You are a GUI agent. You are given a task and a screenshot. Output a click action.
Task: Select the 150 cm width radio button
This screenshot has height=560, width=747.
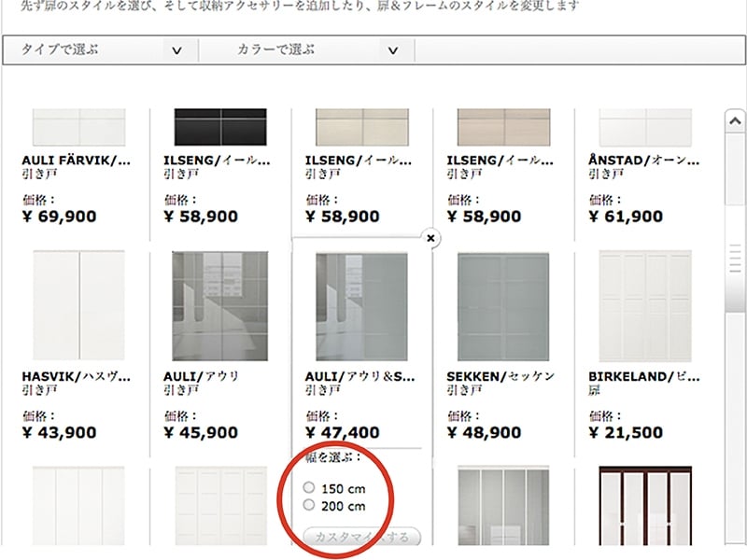pos(309,488)
